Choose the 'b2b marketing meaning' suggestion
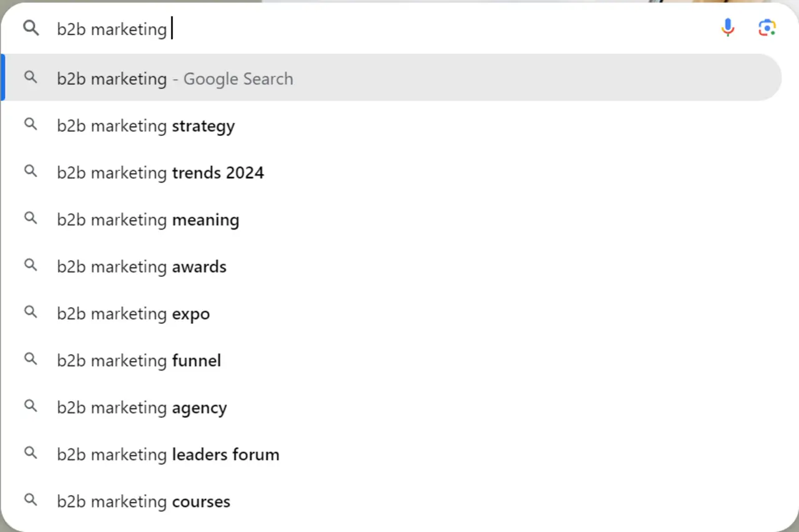This screenshot has height=532, width=799. click(147, 220)
